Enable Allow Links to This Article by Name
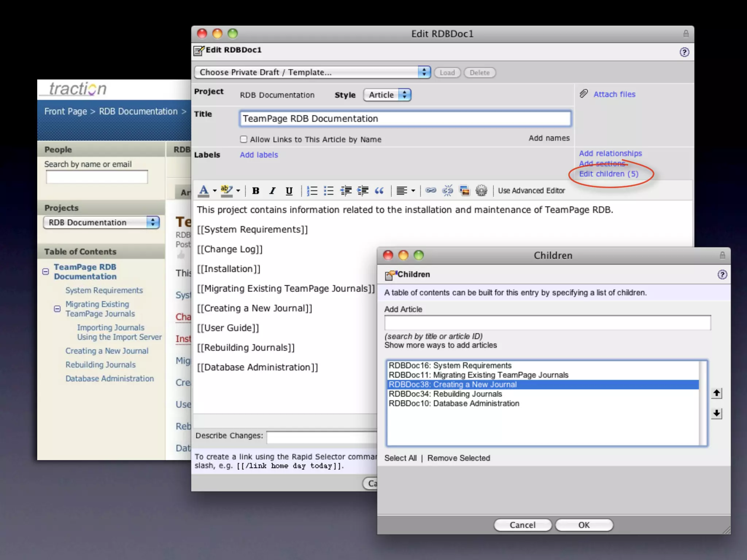 (x=244, y=139)
